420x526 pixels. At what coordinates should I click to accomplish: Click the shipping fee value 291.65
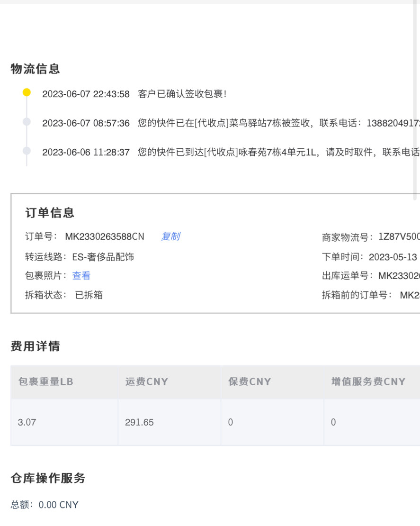click(139, 422)
